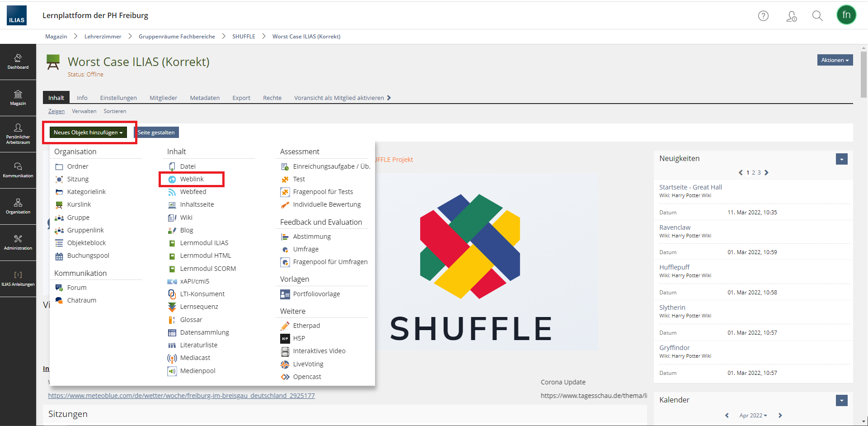The height and width of the screenshot is (426, 868).
Task: Switch to the Mitglieder tab
Action: [x=163, y=98]
